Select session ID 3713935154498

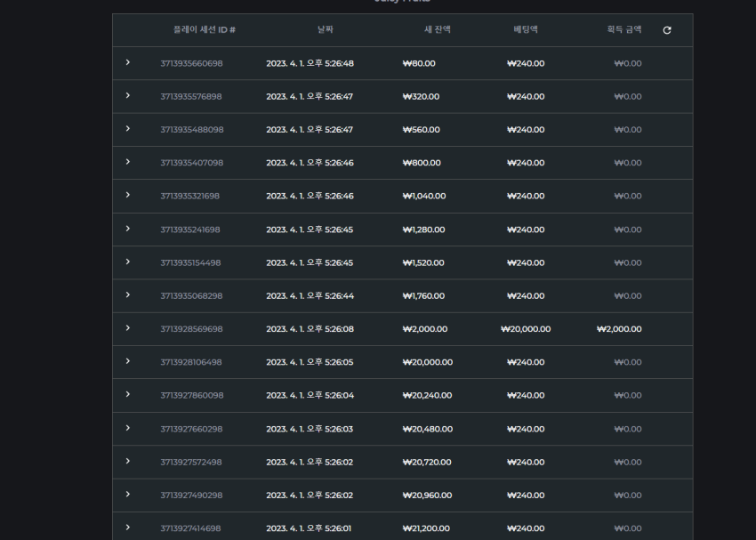pyautogui.click(x=190, y=263)
